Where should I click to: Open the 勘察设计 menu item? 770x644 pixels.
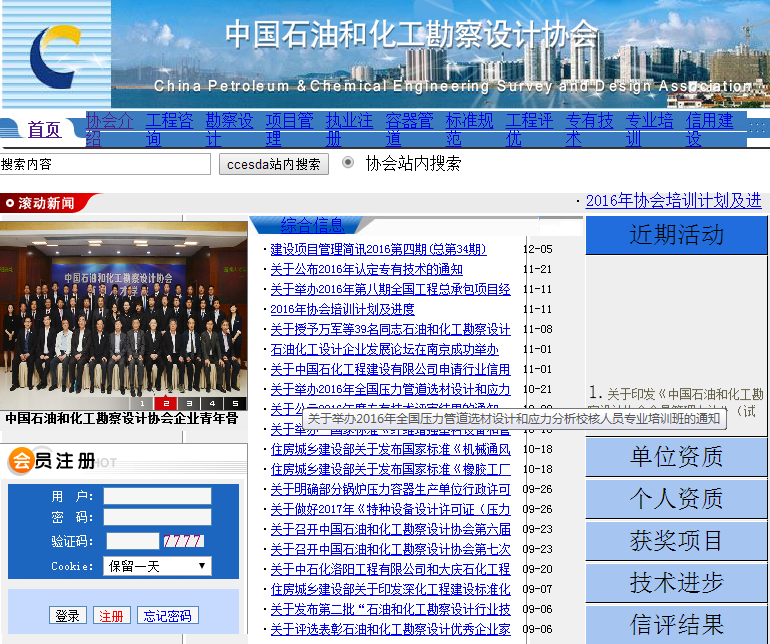tap(229, 129)
